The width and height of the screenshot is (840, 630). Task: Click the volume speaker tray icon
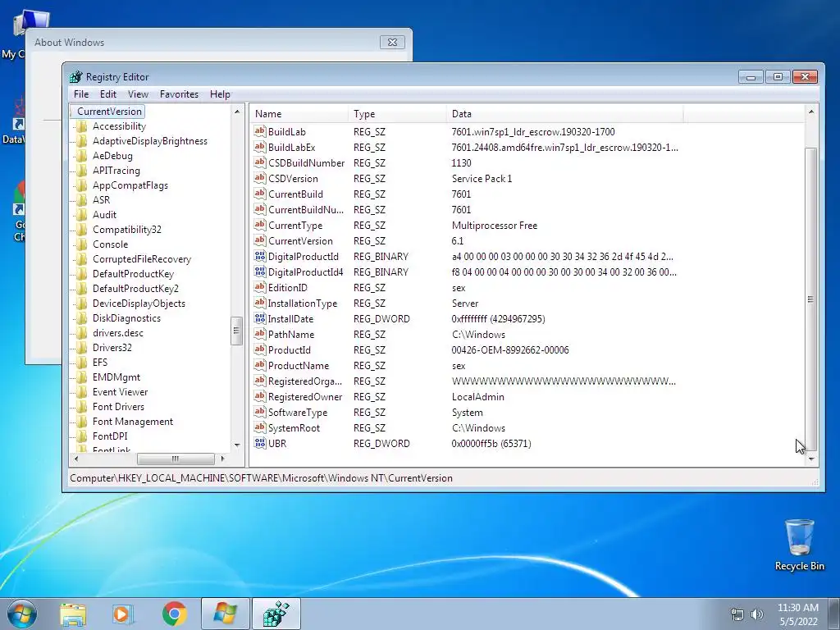pyautogui.click(x=757, y=614)
